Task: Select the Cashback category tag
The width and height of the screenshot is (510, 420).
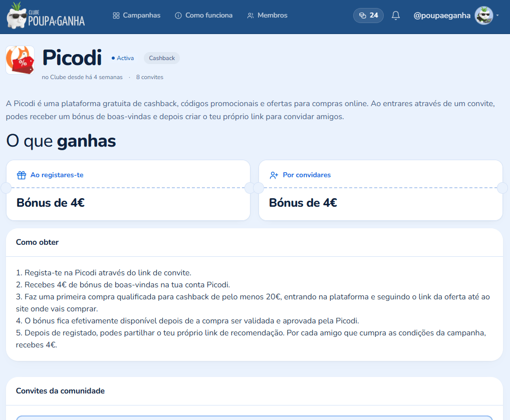Action: click(162, 58)
